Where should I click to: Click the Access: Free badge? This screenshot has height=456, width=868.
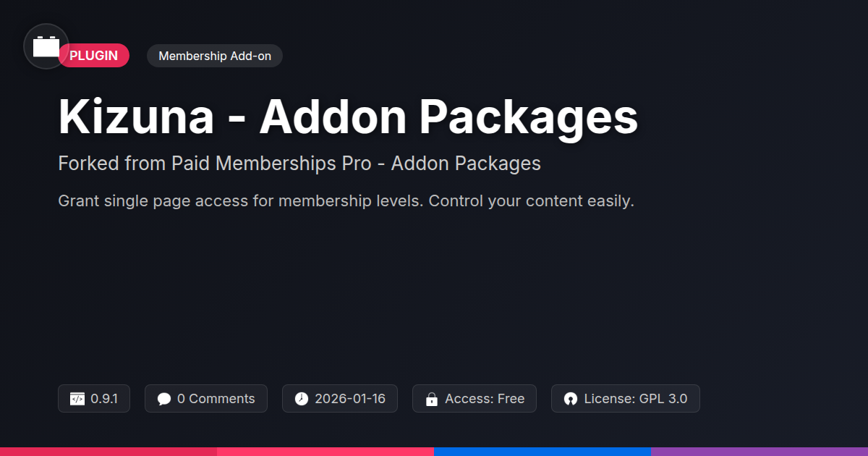click(484, 399)
